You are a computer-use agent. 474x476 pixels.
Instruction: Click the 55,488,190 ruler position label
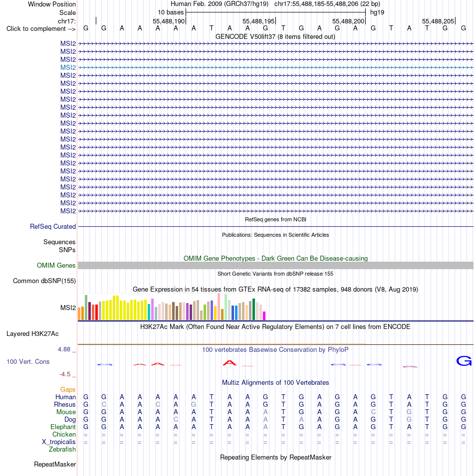point(169,21)
